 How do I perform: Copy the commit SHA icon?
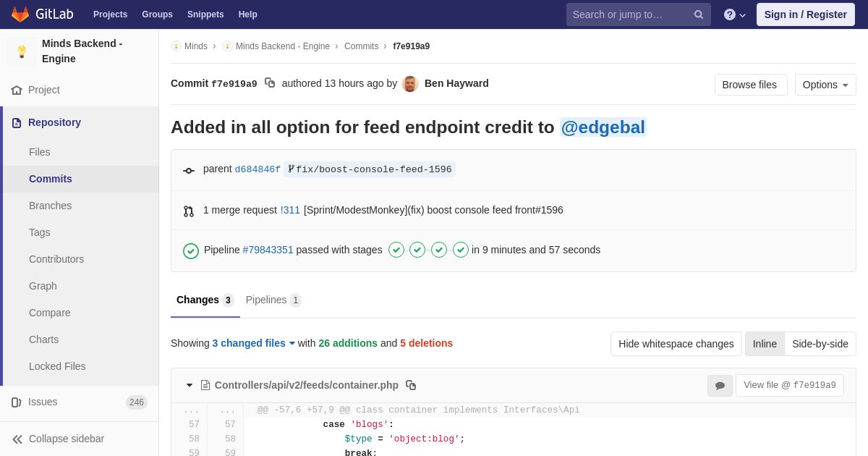point(270,83)
